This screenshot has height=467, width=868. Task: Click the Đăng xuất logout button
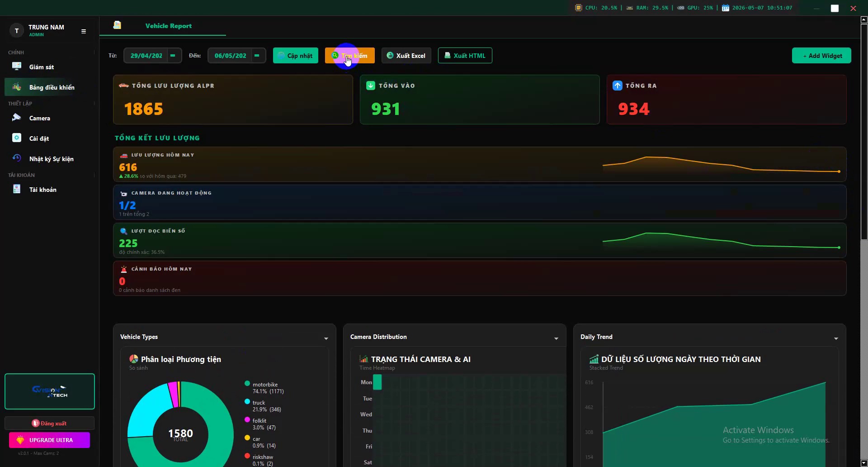pyautogui.click(x=50, y=423)
